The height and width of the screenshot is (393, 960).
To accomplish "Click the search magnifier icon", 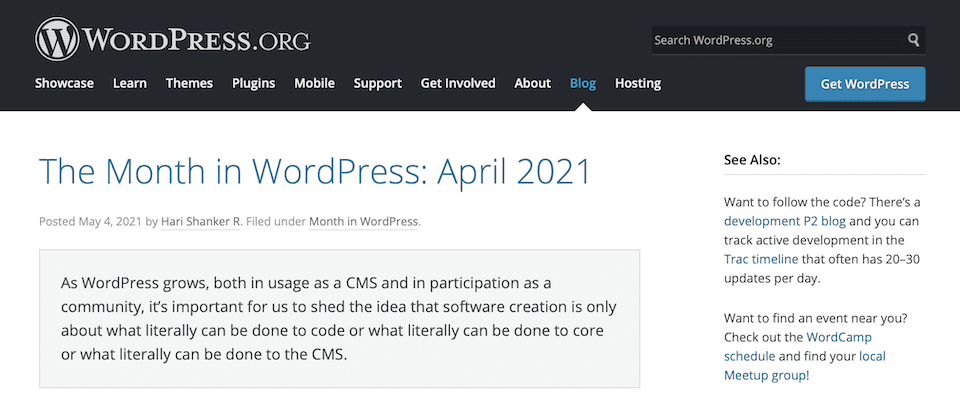I will [913, 40].
